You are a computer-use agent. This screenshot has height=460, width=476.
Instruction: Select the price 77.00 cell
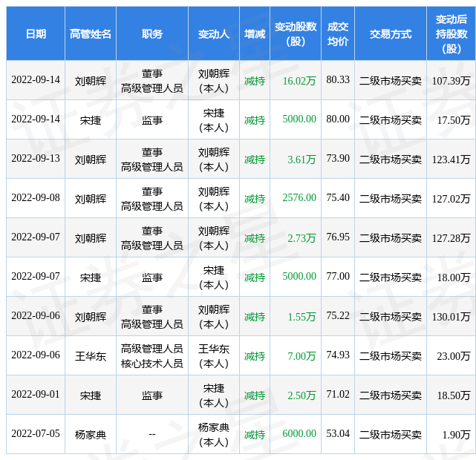338,276
